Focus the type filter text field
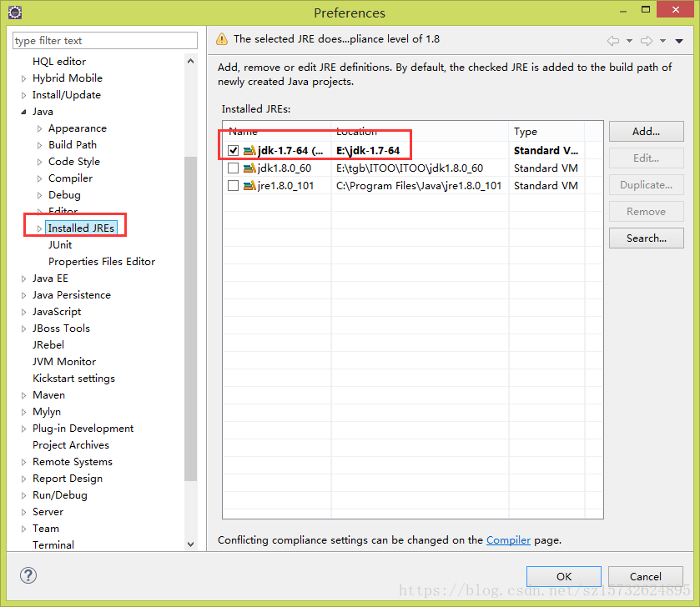The height and width of the screenshot is (607, 700). point(105,41)
